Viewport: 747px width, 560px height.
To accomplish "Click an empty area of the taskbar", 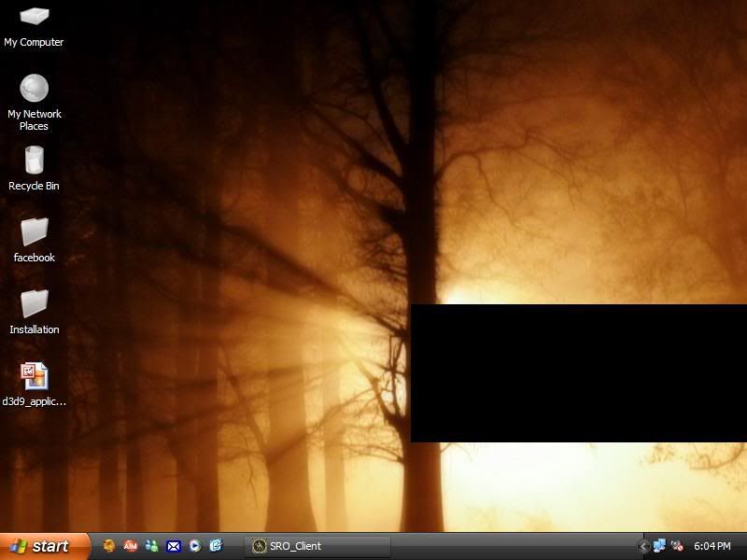I will coord(514,546).
